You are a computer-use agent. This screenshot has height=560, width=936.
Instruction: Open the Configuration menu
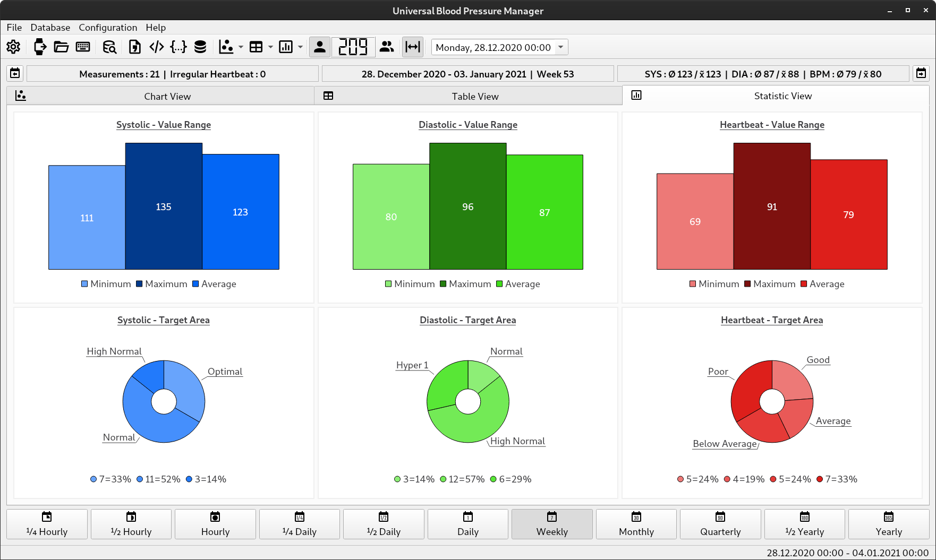[108, 28]
